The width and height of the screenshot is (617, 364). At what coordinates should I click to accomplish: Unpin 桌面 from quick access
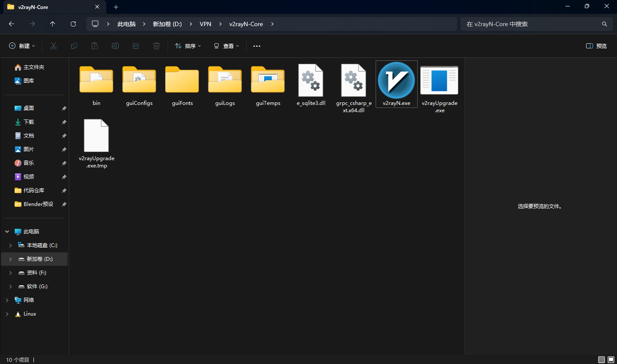click(x=64, y=108)
